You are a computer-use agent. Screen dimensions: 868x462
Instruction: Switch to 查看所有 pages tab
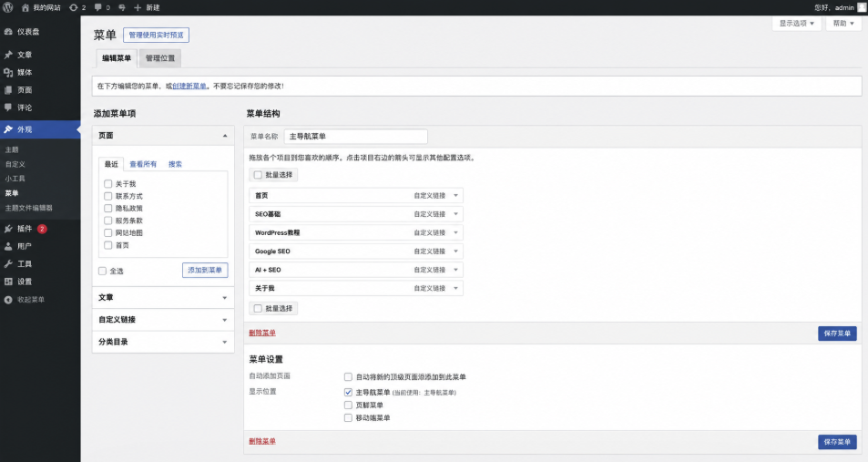point(143,164)
